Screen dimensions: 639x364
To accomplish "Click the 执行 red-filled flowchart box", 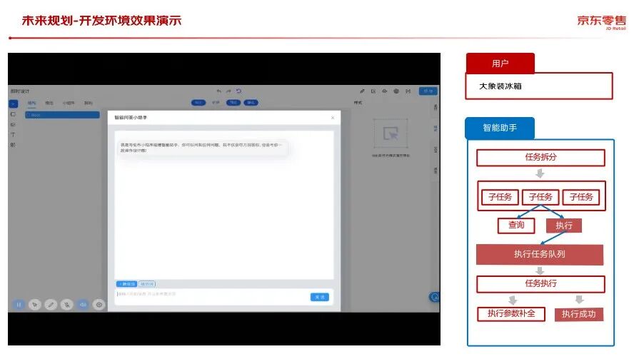I will pos(563,226).
